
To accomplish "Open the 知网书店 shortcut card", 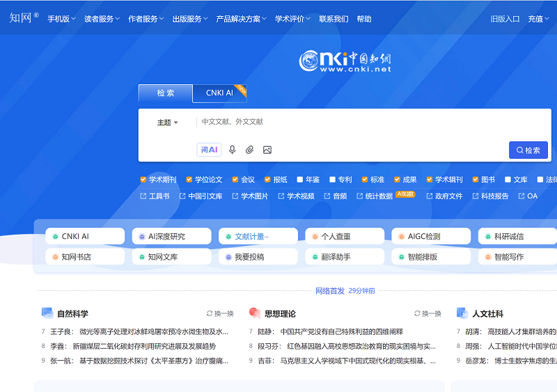I will 85,257.
